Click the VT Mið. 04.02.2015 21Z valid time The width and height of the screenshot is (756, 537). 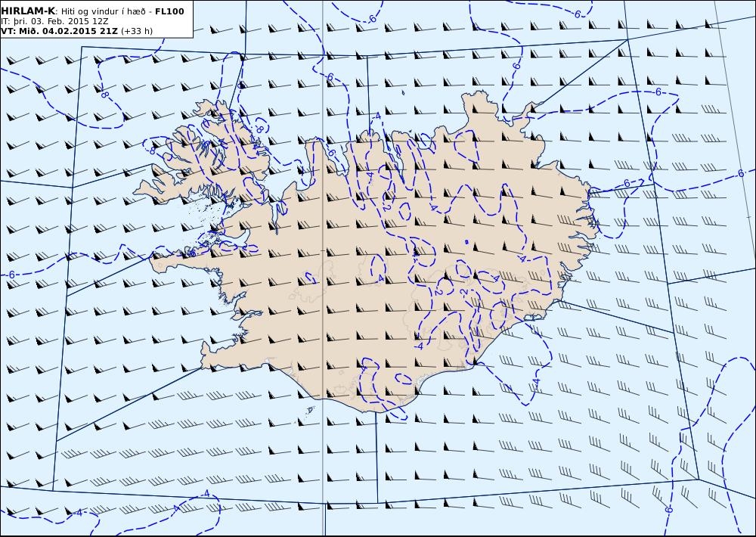point(59,31)
